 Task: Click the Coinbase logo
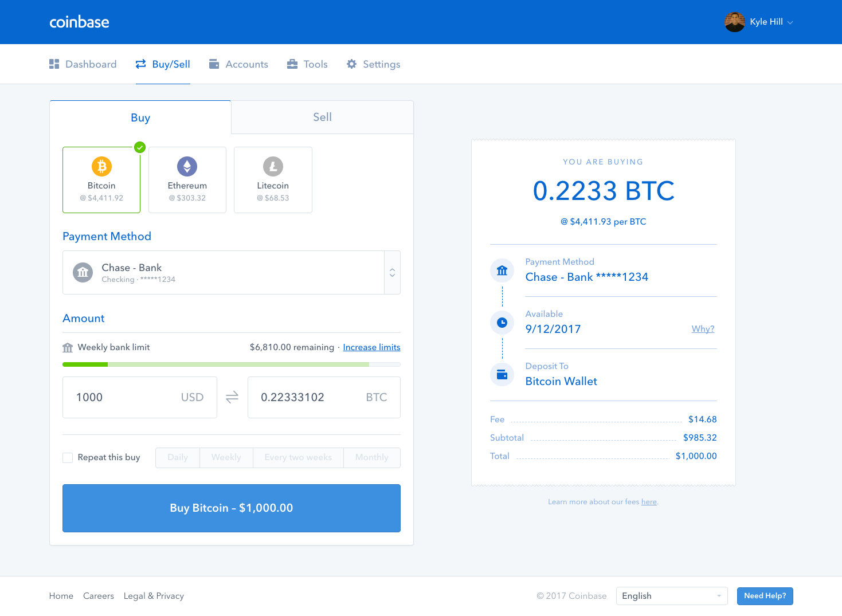tap(79, 22)
